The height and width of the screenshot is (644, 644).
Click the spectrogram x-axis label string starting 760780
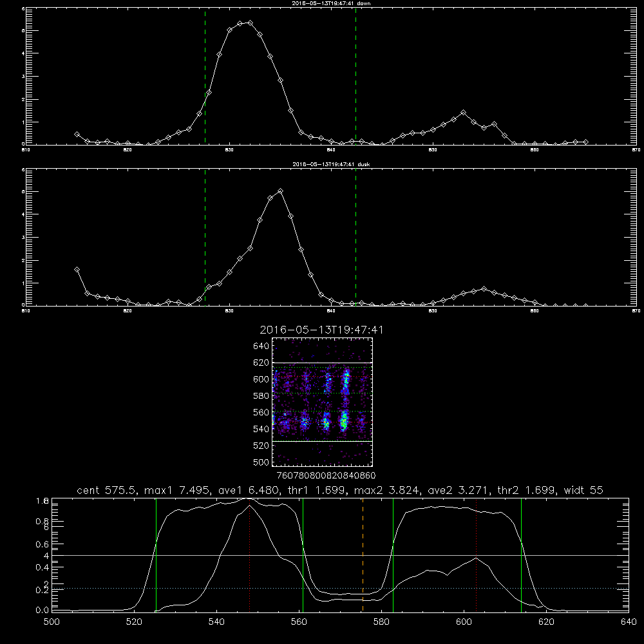[326, 476]
